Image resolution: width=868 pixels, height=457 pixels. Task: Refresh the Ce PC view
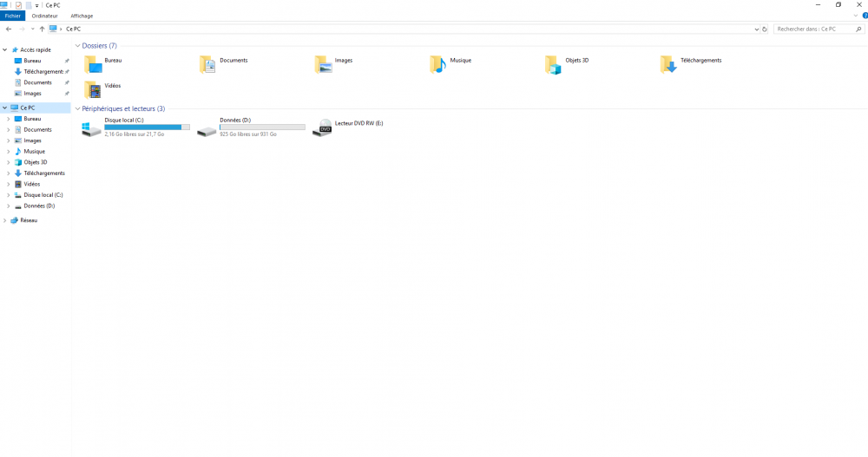765,29
